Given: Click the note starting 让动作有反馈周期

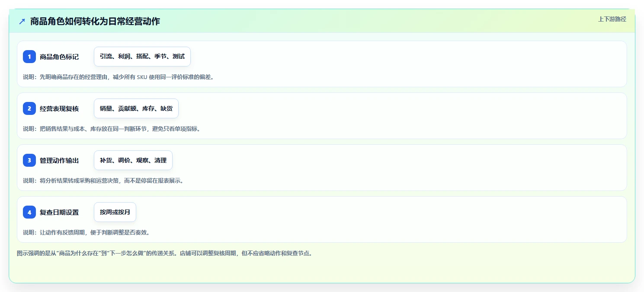Looking at the screenshot, I should pos(87,232).
